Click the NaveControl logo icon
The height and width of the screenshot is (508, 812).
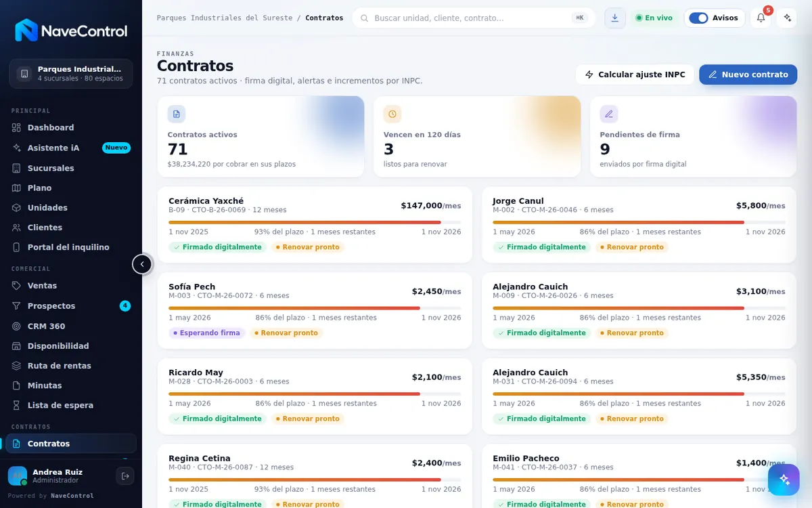click(x=26, y=30)
